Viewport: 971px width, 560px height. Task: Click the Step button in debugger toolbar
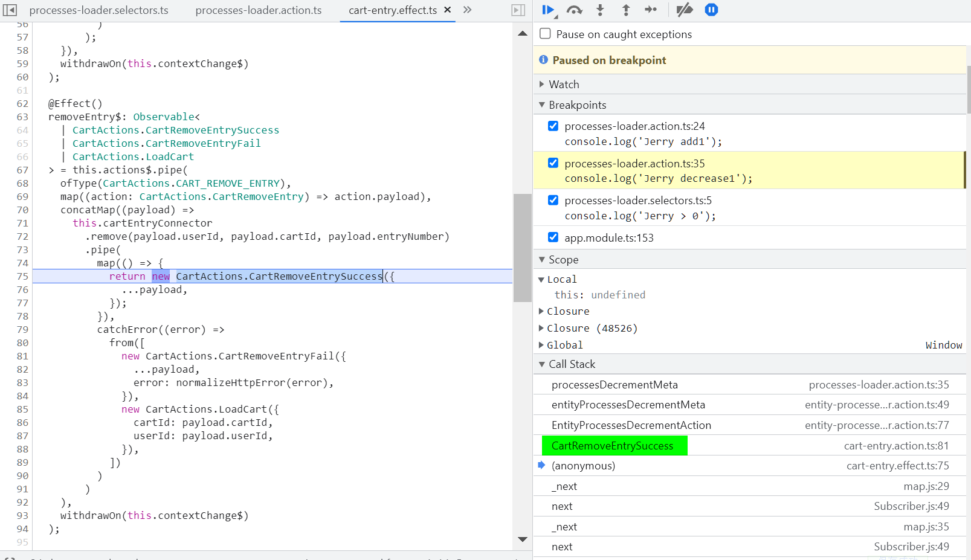click(651, 10)
